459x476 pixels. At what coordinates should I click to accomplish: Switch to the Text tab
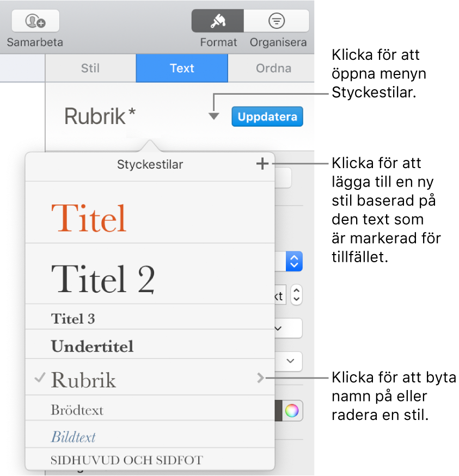coord(182,69)
